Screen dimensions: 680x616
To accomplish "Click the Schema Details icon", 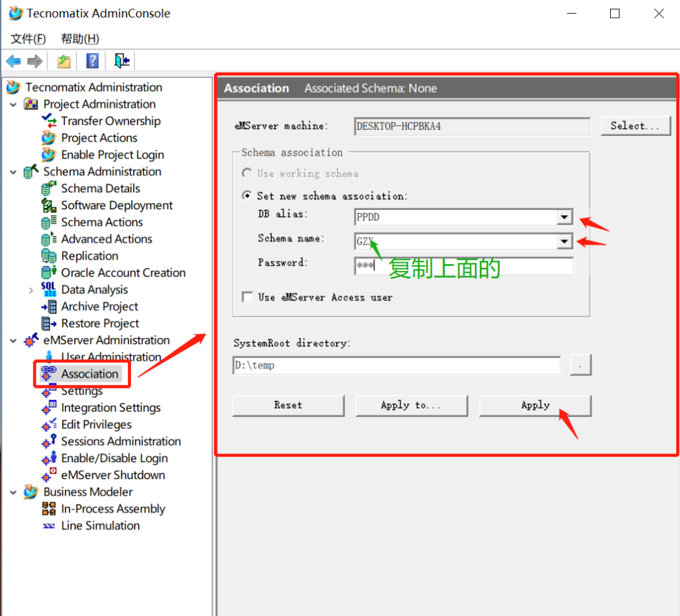I will (x=48, y=188).
